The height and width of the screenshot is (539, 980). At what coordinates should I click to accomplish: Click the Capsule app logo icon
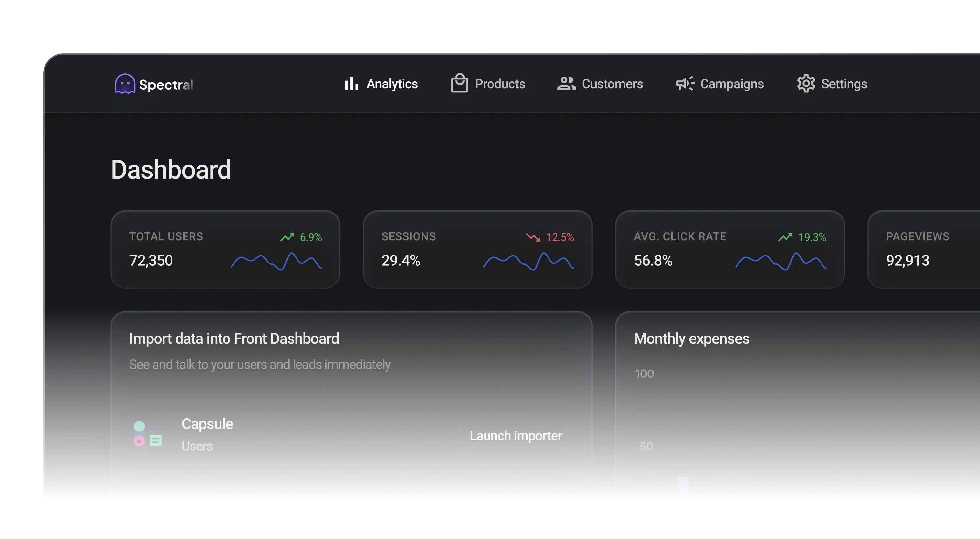148,434
